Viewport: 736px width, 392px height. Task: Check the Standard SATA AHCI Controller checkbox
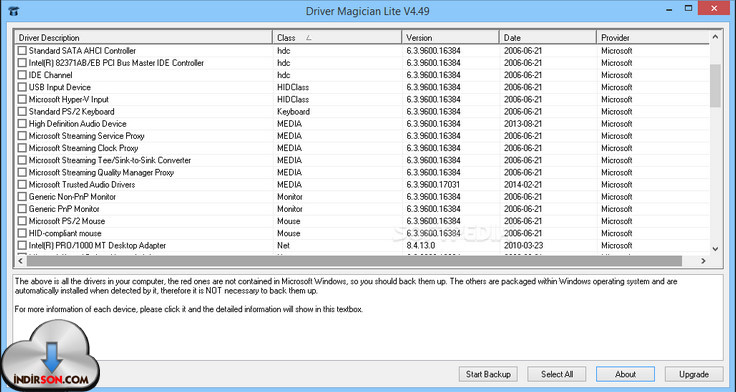[22, 50]
